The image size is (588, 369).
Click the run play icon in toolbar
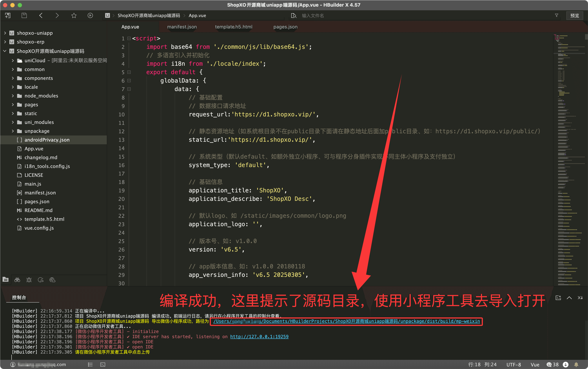tap(90, 15)
